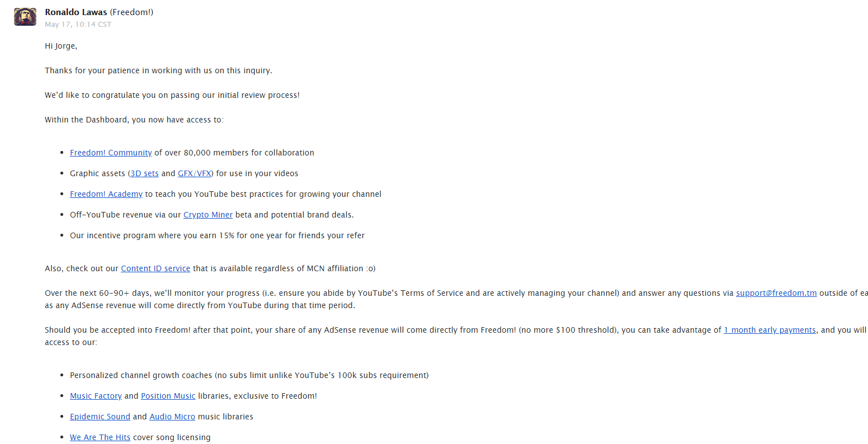Go to the Music Factory link
The height and width of the screenshot is (444, 868).
96,396
